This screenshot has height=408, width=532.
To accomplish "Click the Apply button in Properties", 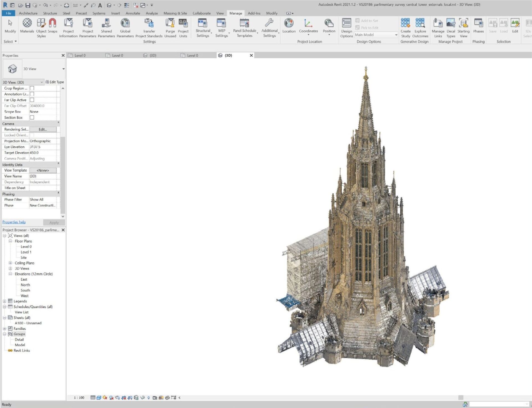I will pos(54,223).
